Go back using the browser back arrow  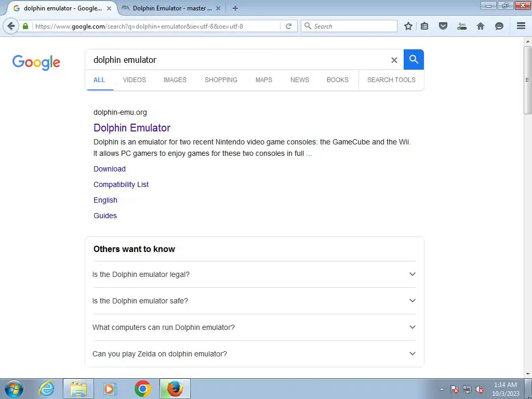click(x=11, y=26)
